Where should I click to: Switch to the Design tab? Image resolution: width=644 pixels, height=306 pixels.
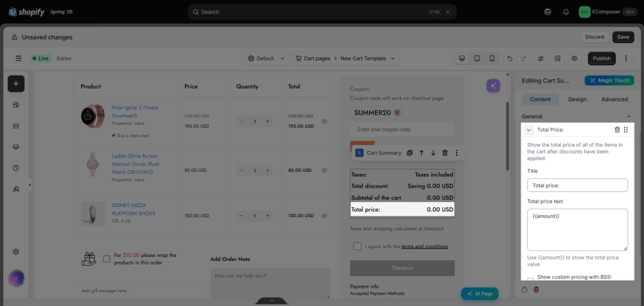(577, 99)
